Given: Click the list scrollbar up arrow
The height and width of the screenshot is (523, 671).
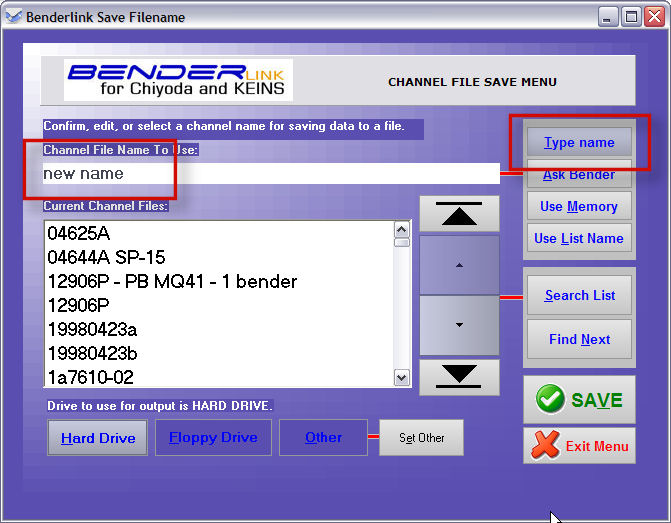Looking at the screenshot, I should 402,228.
